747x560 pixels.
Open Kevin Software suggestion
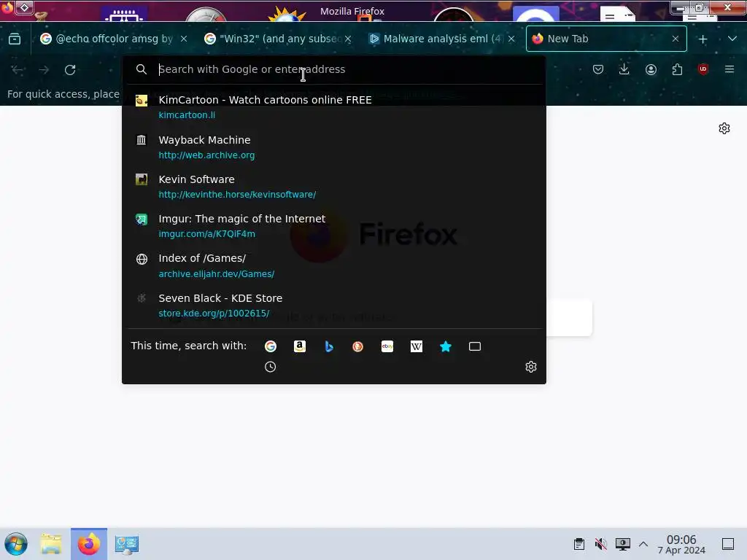334,186
